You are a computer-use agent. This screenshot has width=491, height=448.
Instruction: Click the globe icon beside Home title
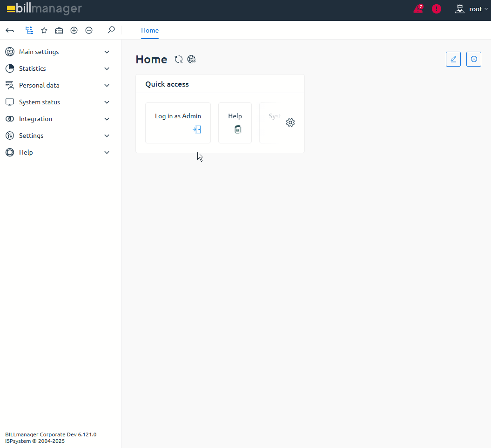pyautogui.click(x=191, y=59)
